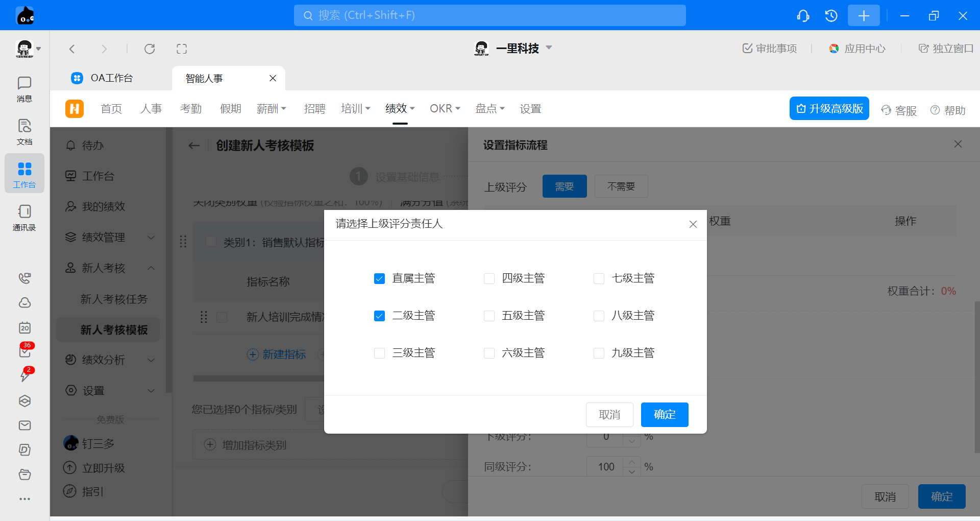The height and width of the screenshot is (521, 980).
Task: Check the 三级主管 checkbox
Action: click(379, 353)
